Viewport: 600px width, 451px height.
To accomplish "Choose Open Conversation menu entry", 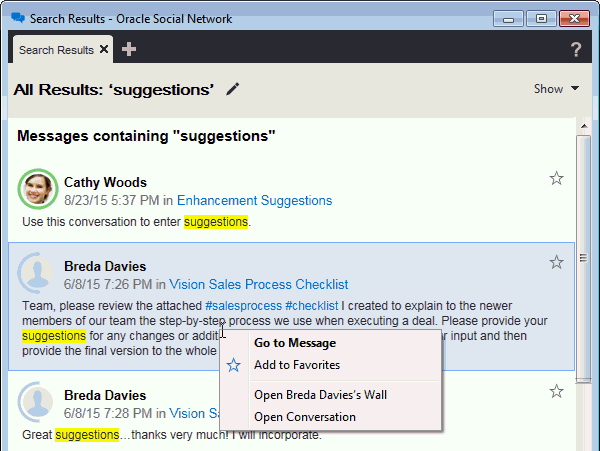I will (304, 417).
